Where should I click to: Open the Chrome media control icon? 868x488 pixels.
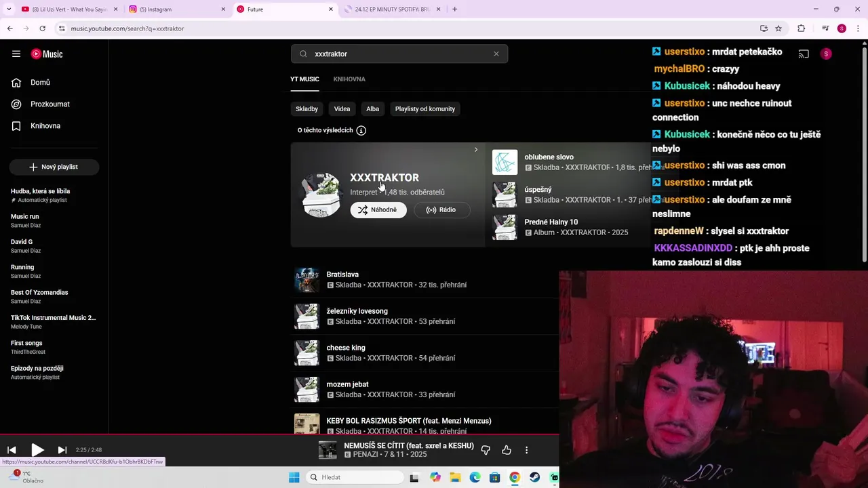pyautogui.click(x=825, y=28)
